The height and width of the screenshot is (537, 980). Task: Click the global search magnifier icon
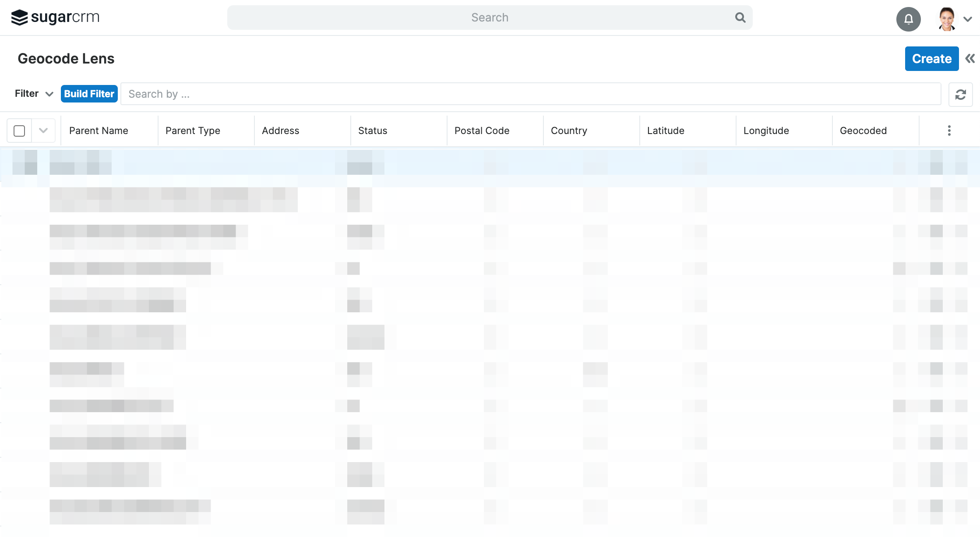740,18
